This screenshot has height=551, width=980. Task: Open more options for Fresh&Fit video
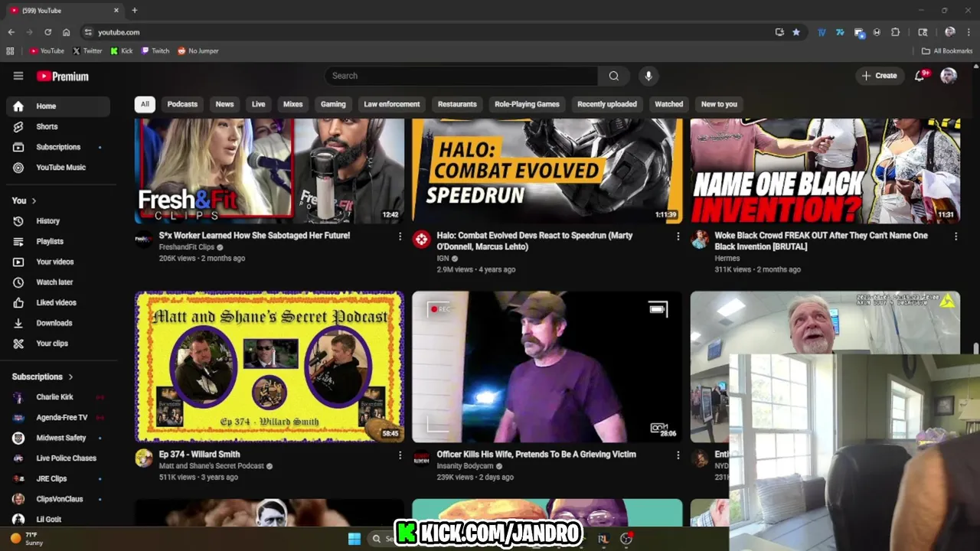pos(400,236)
